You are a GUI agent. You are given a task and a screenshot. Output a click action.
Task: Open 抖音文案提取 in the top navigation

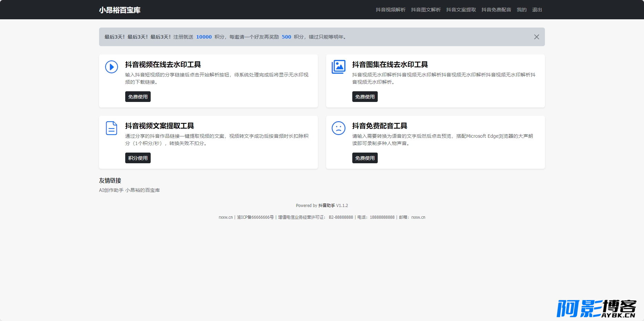tap(461, 10)
